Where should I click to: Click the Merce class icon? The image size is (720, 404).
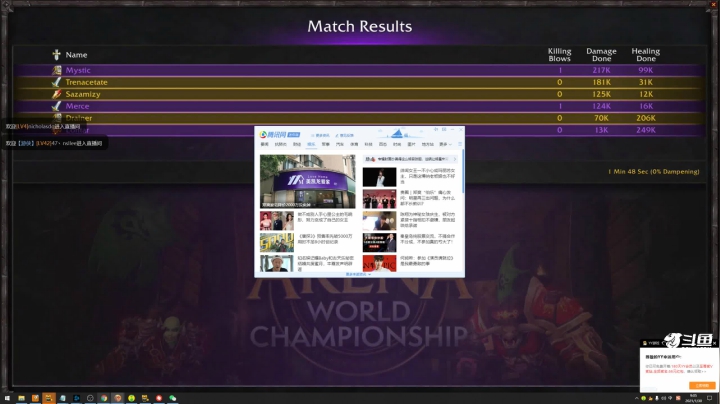[x=56, y=106]
